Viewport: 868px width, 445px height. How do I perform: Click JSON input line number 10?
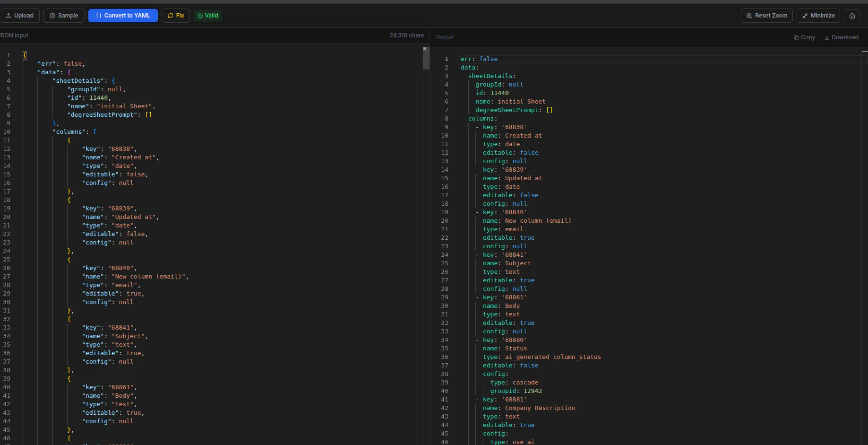(7, 132)
